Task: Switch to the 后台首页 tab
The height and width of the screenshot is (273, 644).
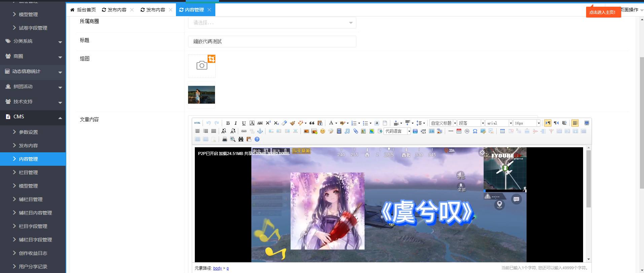Action: pos(83,10)
